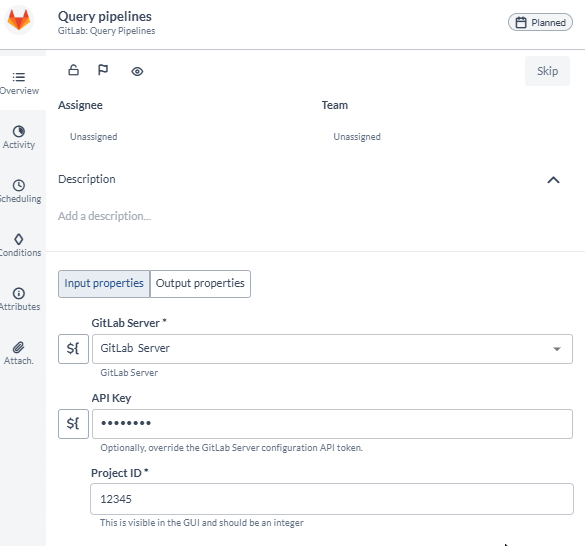585x546 pixels.
Task: Toggle the eye watch icon
Action: click(x=137, y=71)
